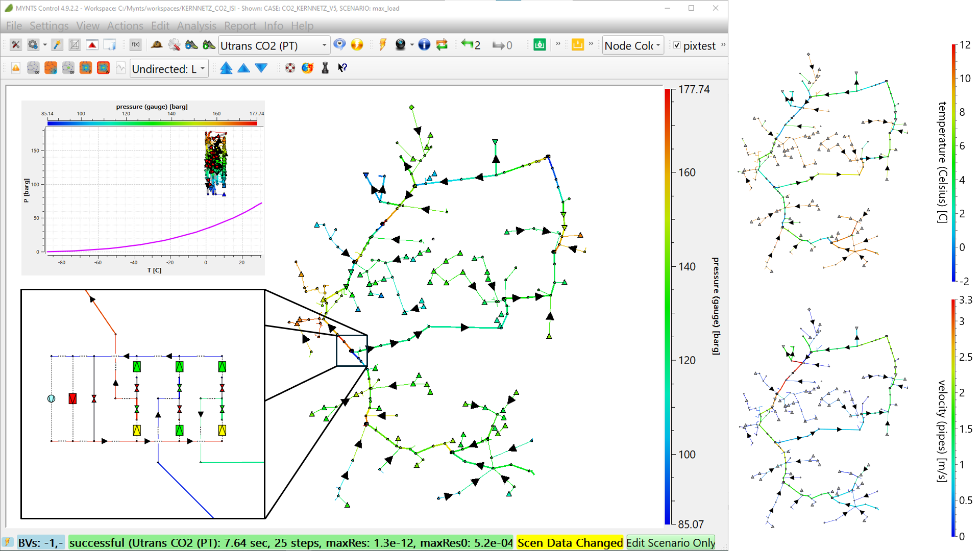Open the Analysis menu
The width and height of the screenshot is (980, 551).
197,26
